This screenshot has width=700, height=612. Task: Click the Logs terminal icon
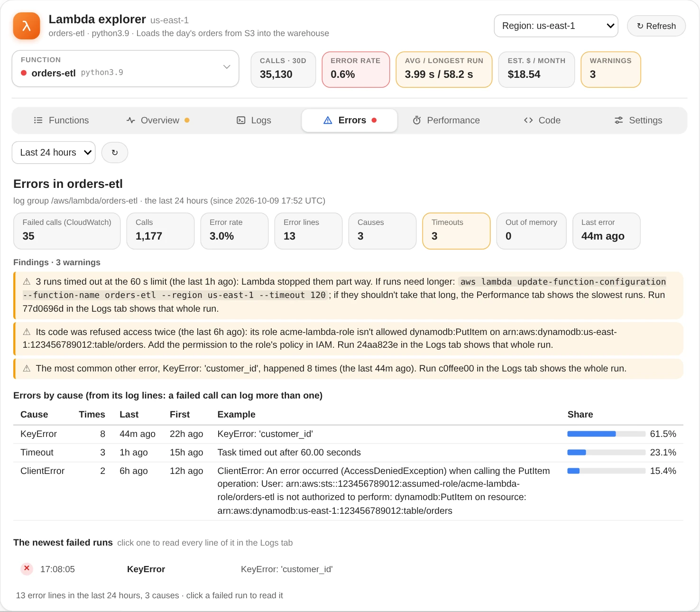point(241,121)
